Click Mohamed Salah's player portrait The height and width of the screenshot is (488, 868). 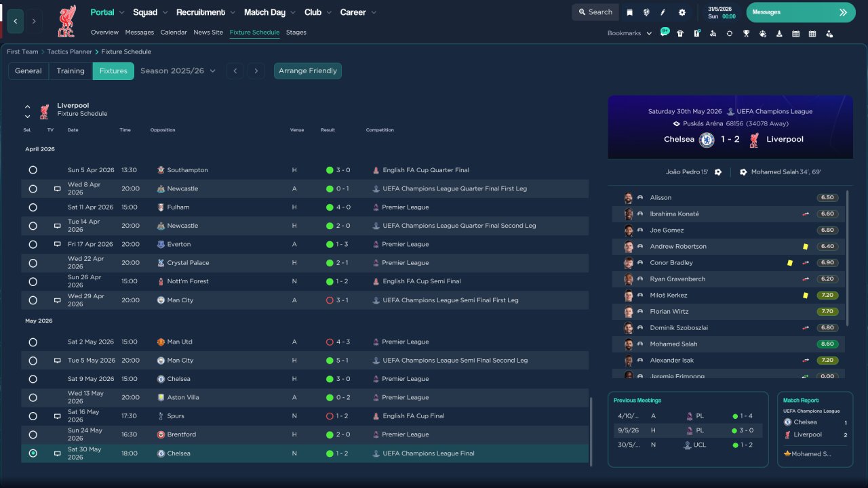point(629,344)
